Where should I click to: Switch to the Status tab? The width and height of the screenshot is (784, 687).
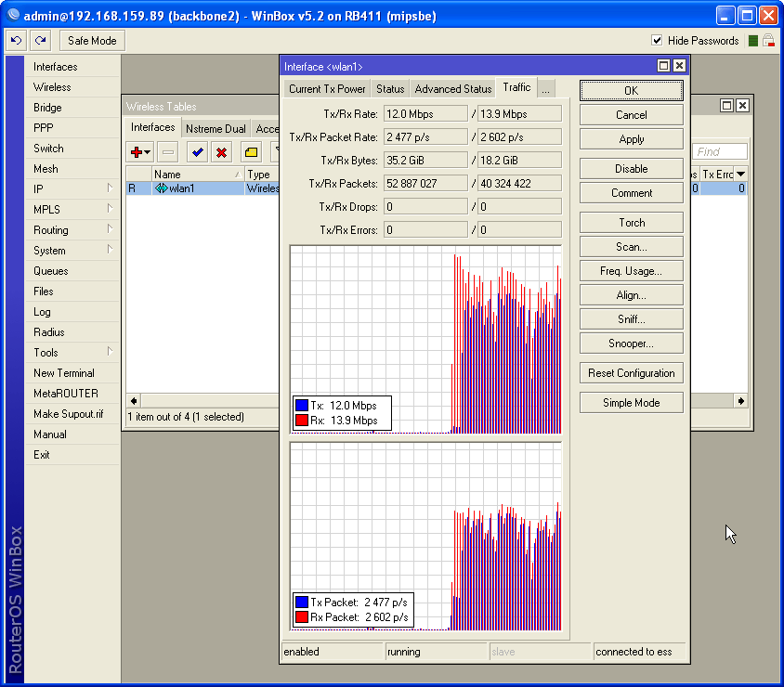[389, 88]
